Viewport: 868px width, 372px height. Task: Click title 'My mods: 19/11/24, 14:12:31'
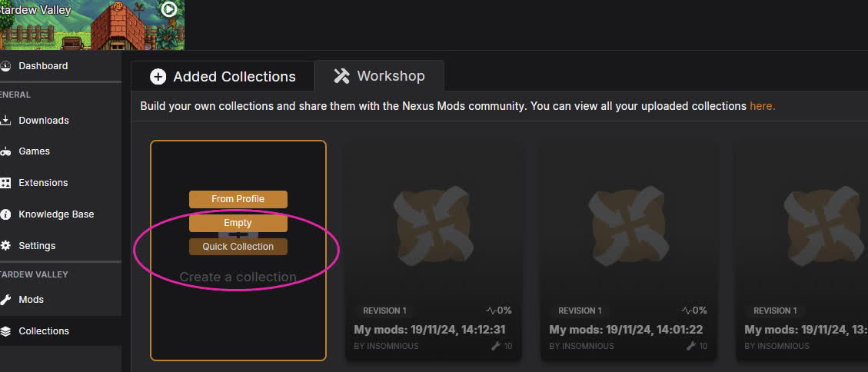tap(430, 330)
